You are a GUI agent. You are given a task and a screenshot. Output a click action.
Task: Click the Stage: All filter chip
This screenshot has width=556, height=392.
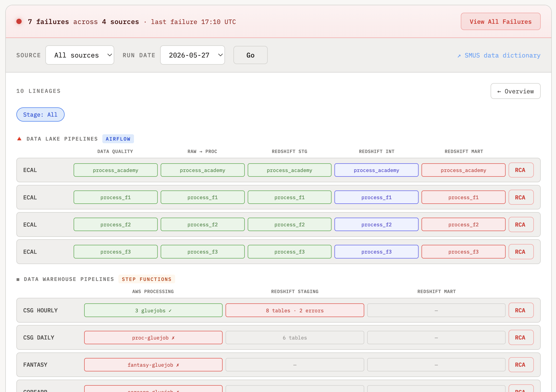click(x=40, y=114)
